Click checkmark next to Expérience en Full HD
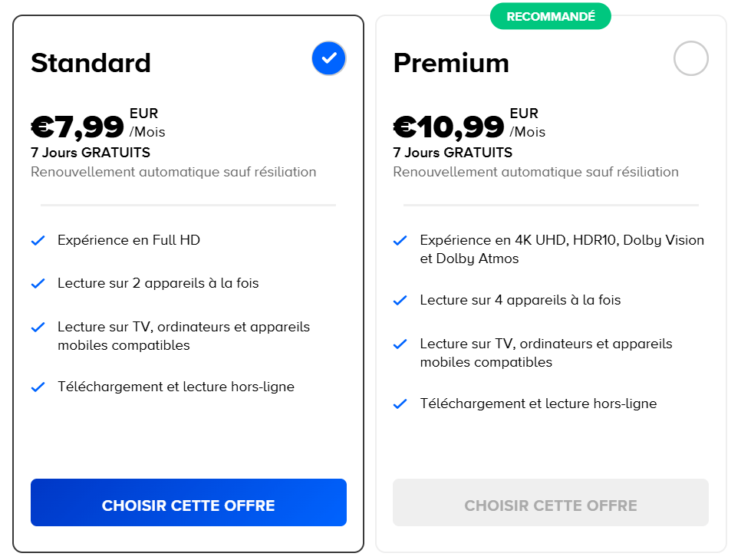Image resolution: width=741 pixels, height=560 pixels. pyautogui.click(x=38, y=241)
